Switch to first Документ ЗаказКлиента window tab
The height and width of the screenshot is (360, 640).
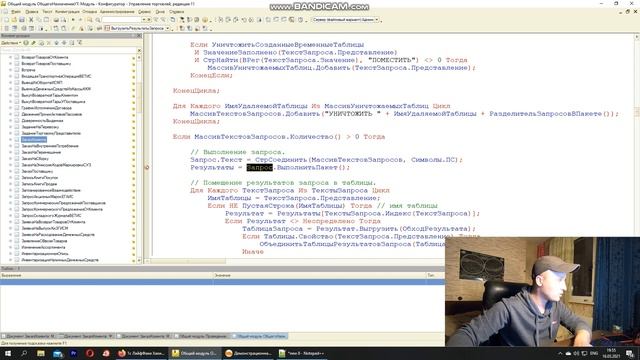tap(29, 336)
